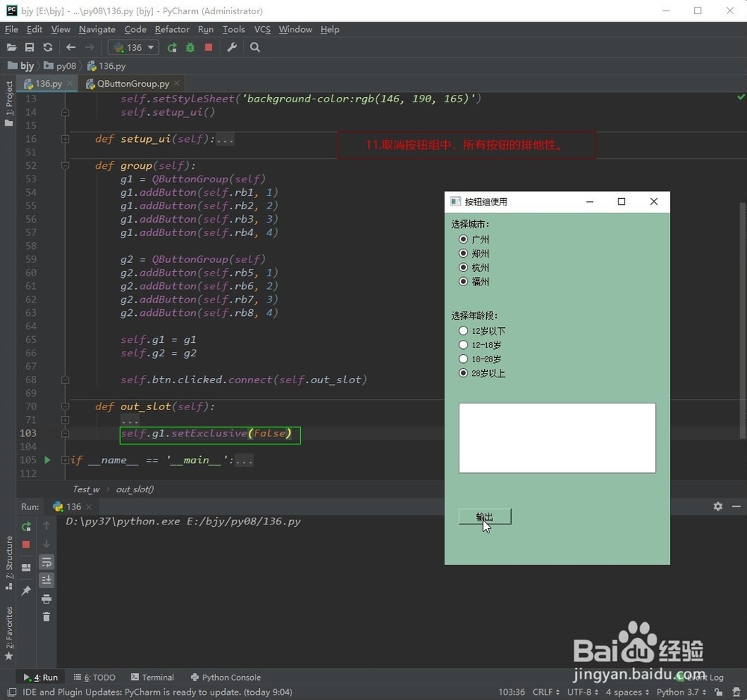Click the 输出 button in the dialog
Screen dimensions: 747x700
pos(485,516)
